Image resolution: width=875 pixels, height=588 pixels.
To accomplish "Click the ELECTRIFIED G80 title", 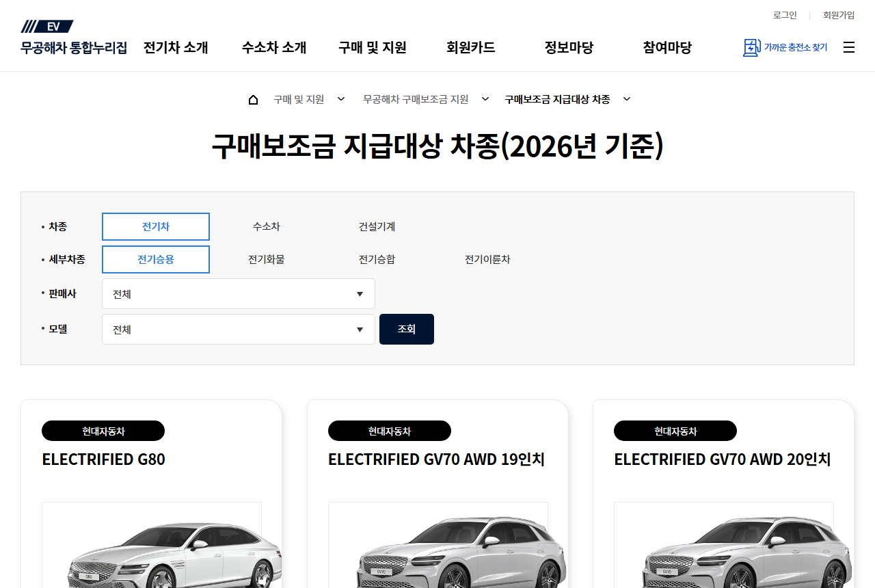I will point(104,459).
